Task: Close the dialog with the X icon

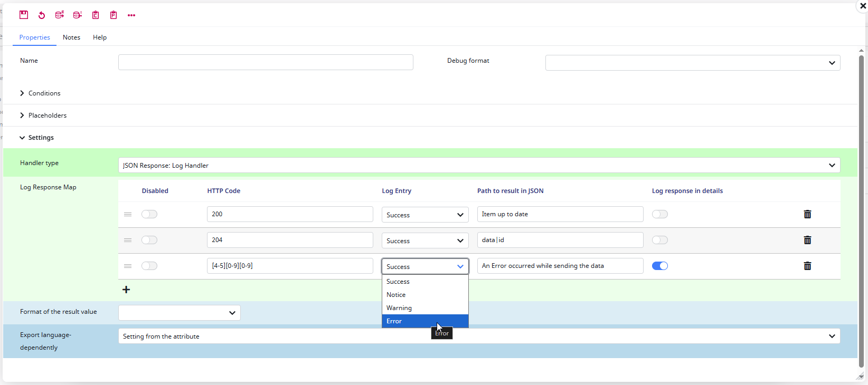Action: 863,6
